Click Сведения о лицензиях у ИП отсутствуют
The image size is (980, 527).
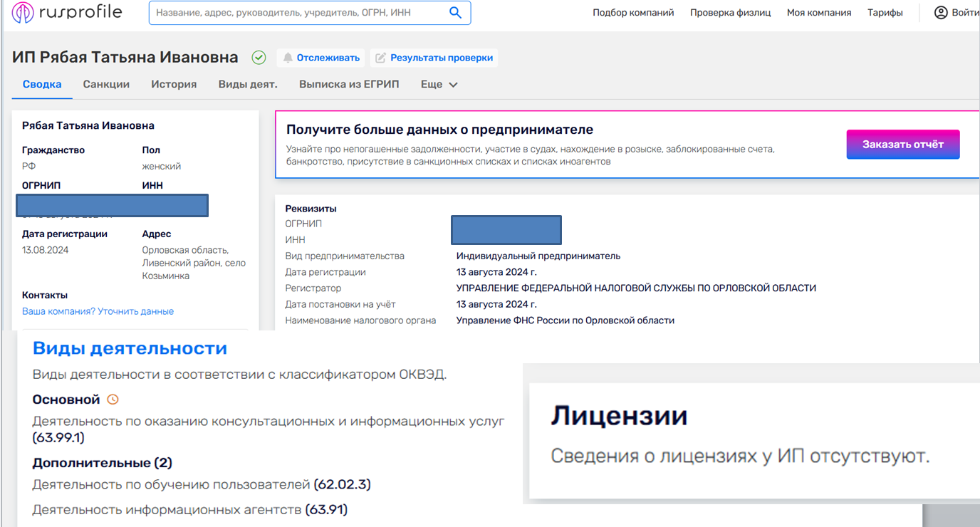(x=741, y=456)
